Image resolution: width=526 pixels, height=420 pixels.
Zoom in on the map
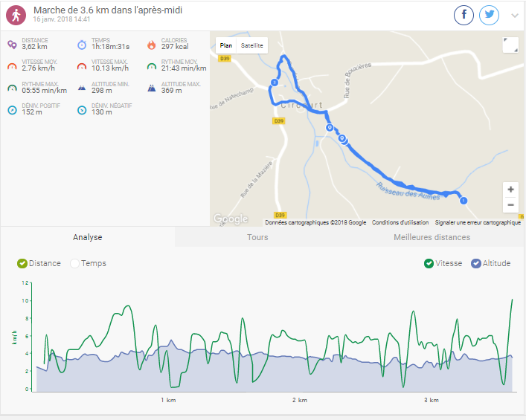tap(510, 190)
